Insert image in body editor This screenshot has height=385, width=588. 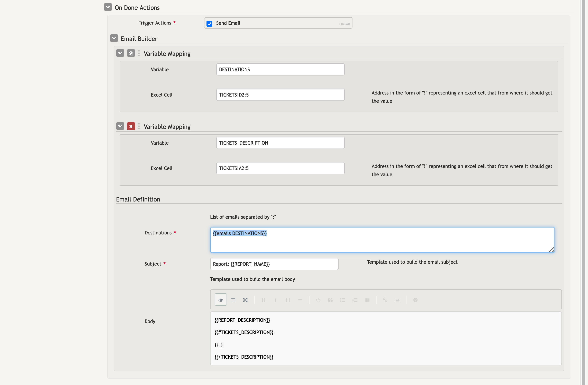point(397,300)
